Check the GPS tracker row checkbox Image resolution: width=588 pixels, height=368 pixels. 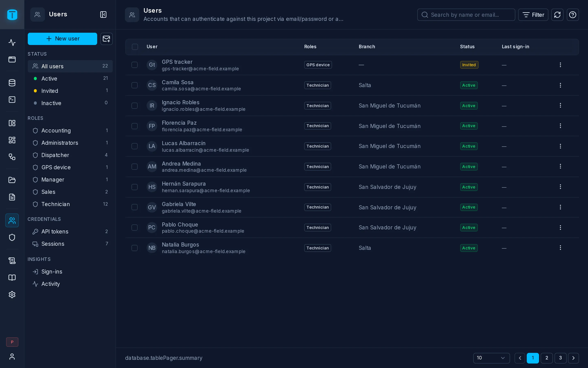(135, 65)
